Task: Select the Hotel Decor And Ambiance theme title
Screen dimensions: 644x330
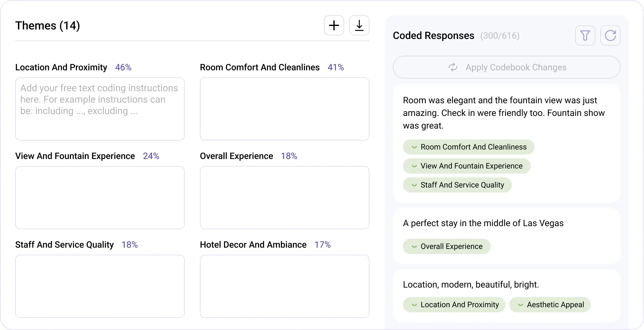Action: point(253,244)
